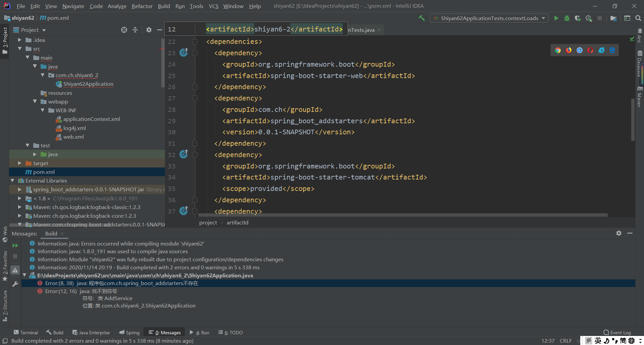Toggle the Favorites tool window

(x=5, y=267)
